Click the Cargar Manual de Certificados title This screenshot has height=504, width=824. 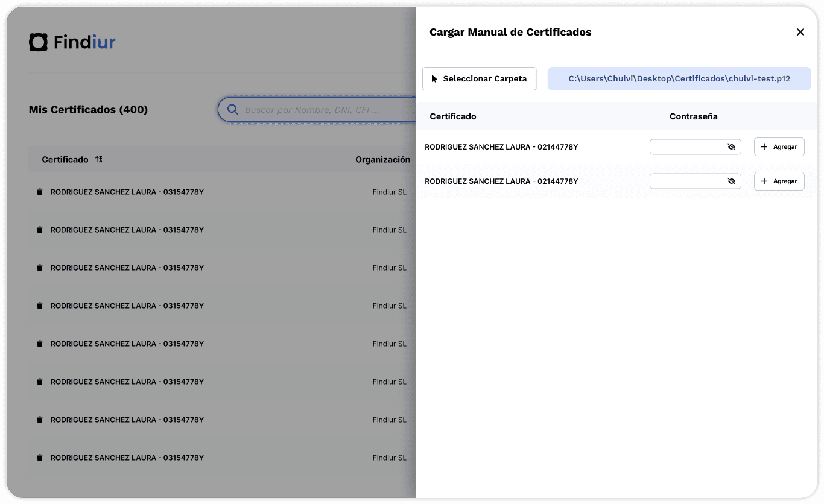[510, 32]
